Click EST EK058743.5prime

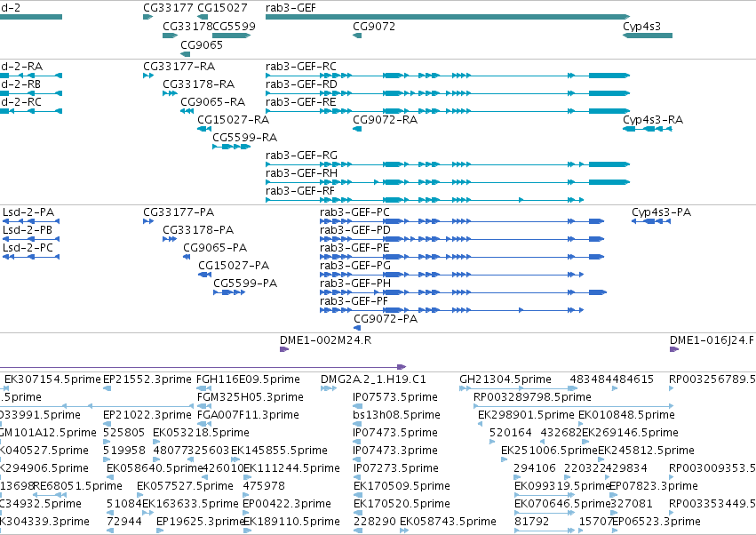pyautogui.click(x=448, y=522)
